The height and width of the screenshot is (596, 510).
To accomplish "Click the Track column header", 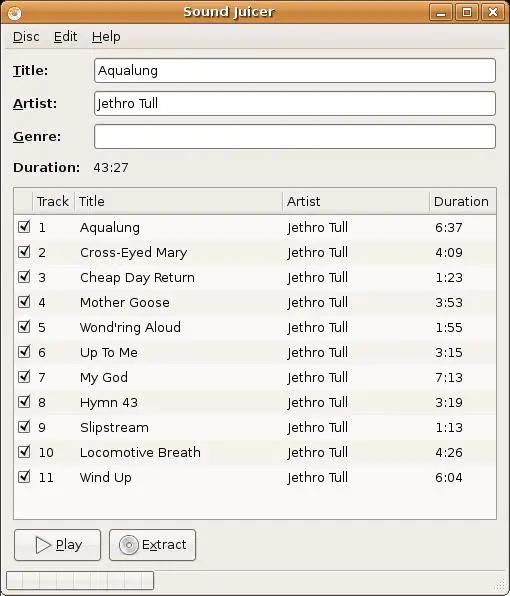I will pos(53,201).
